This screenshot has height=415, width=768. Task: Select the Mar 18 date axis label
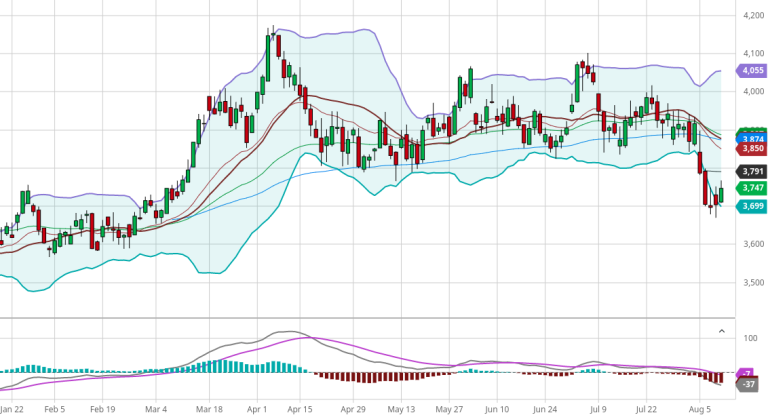coord(211,409)
